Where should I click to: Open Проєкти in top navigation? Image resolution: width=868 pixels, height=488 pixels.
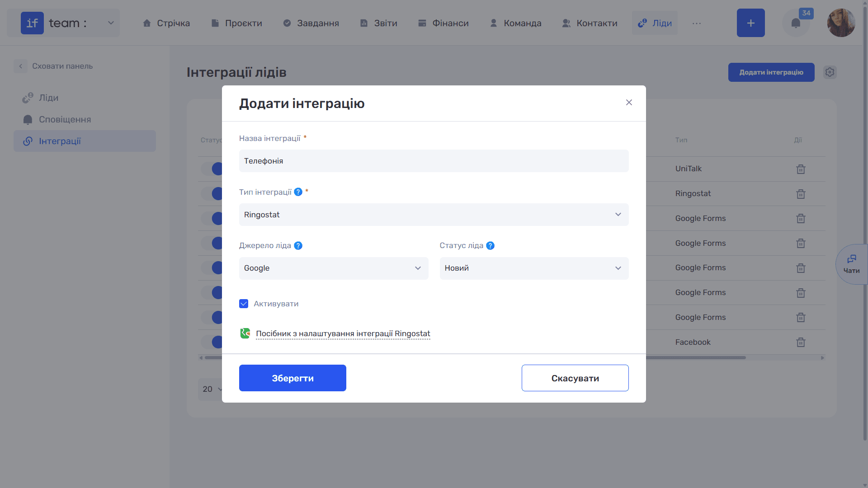pyautogui.click(x=236, y=23)
